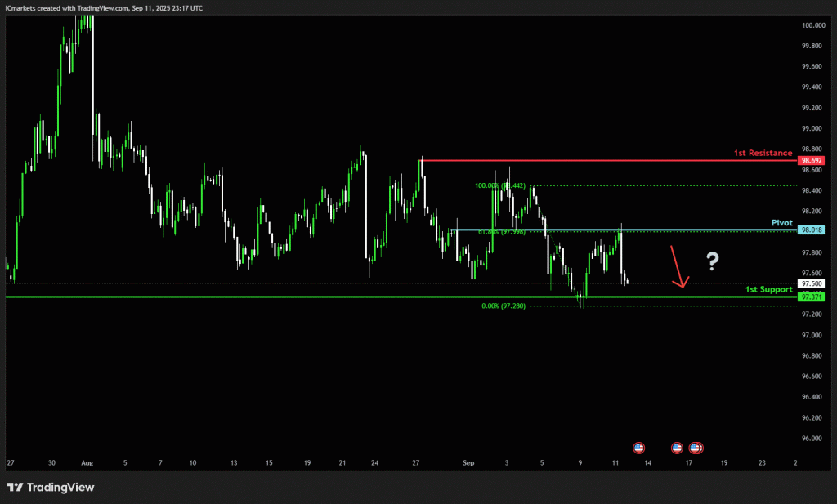This screenshot has height=504, width=837.
Task: Click the '0.00% (97.280)' Fibonacci label
Action: 504,306
